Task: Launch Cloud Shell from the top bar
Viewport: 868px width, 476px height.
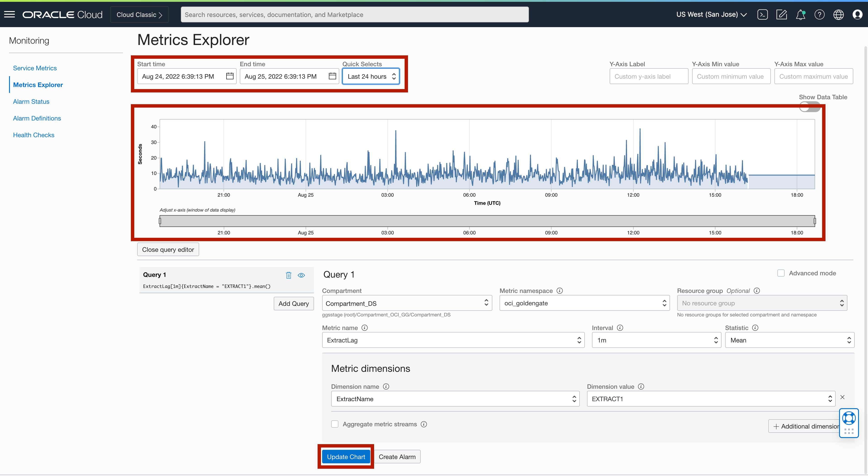Action: (763, 14)
